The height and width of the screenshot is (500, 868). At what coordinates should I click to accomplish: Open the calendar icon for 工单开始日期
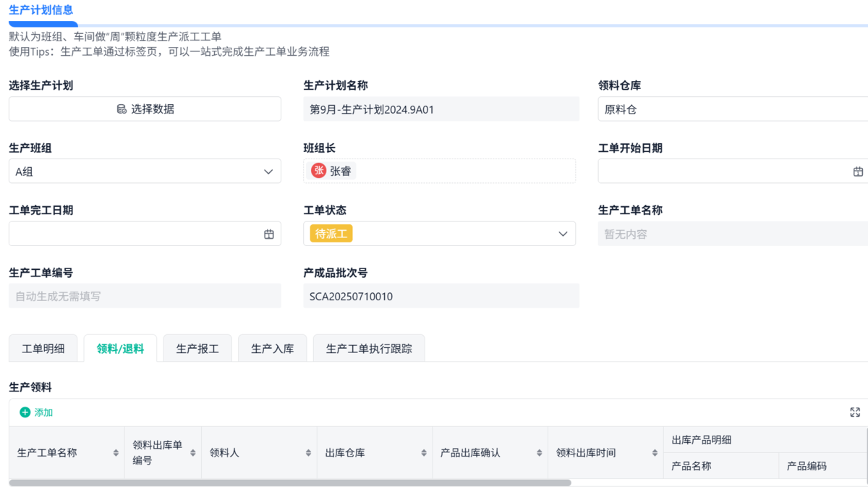pyautogui.click(x=858, y=171)
